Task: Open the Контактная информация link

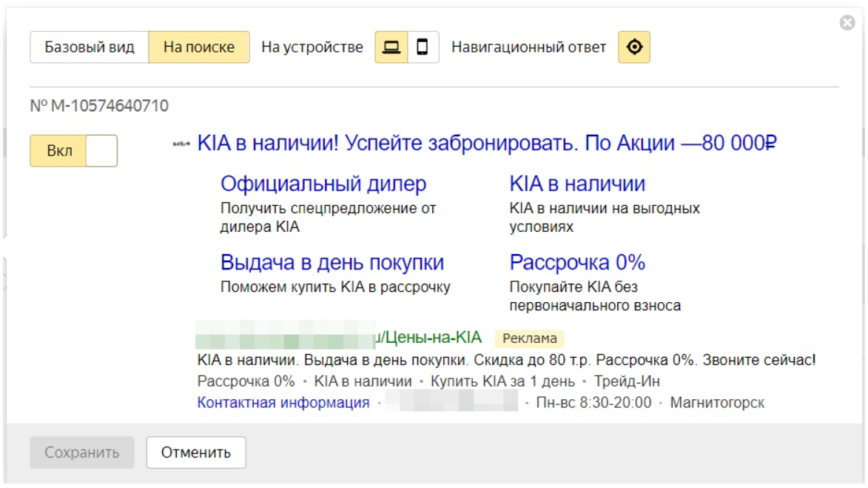Action: tap(283, 403)
